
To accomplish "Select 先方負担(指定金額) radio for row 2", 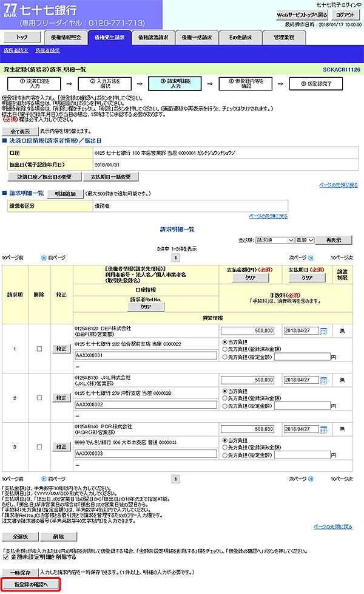I will point(224,406).
